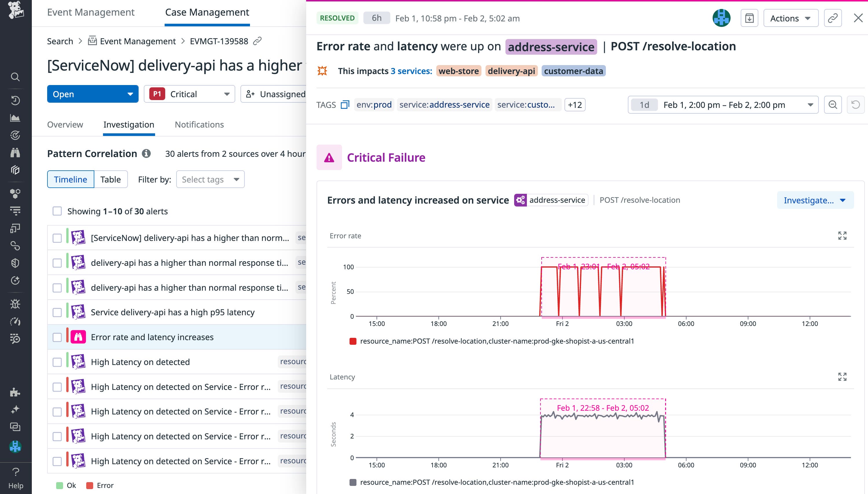868x494 pixels.
Task: Check the 'Service delivery-api has a high p95 latency' checkbox
Action: pos(56,312)
